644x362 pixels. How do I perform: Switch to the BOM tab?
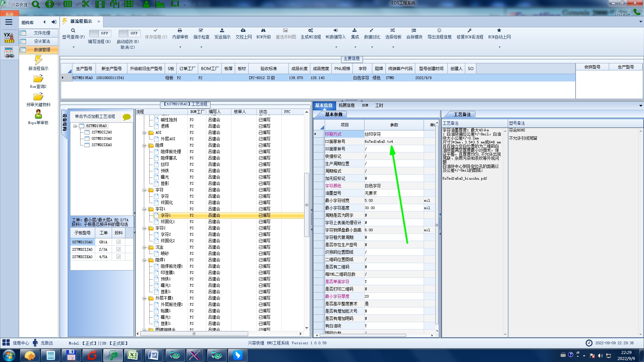pos(365,105)
